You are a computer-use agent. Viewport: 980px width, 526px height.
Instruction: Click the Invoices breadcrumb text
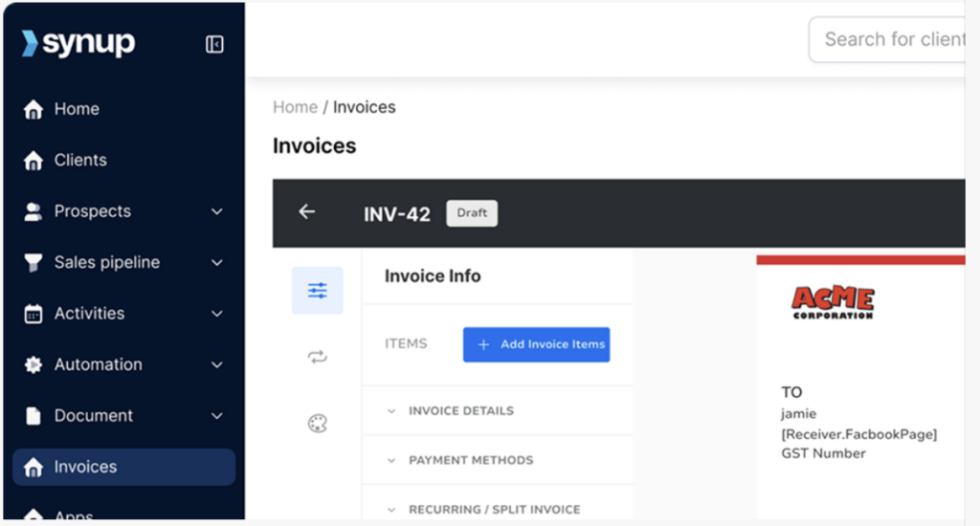coord(365,107)
